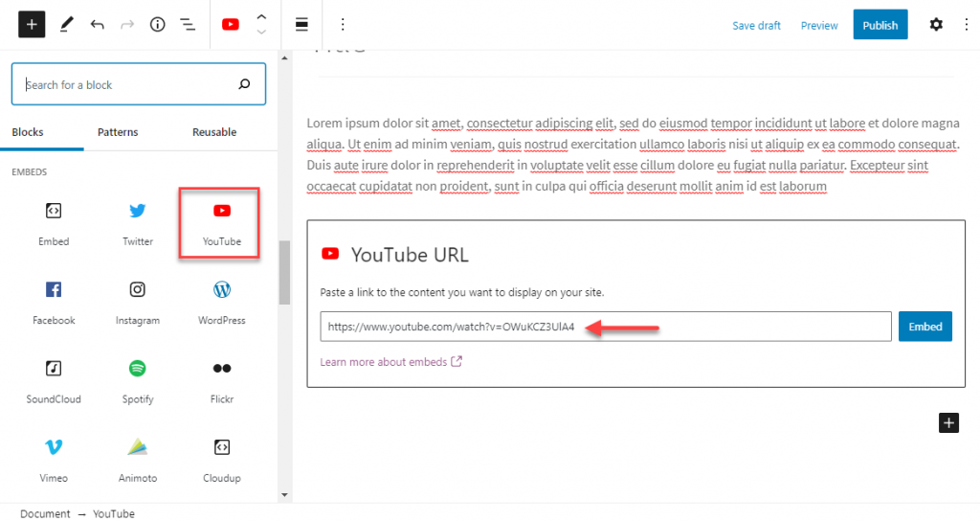The height and width of the screenshot is (521, 980).
Task: Insert the Flickr embed block
Action: click(222, 381)
